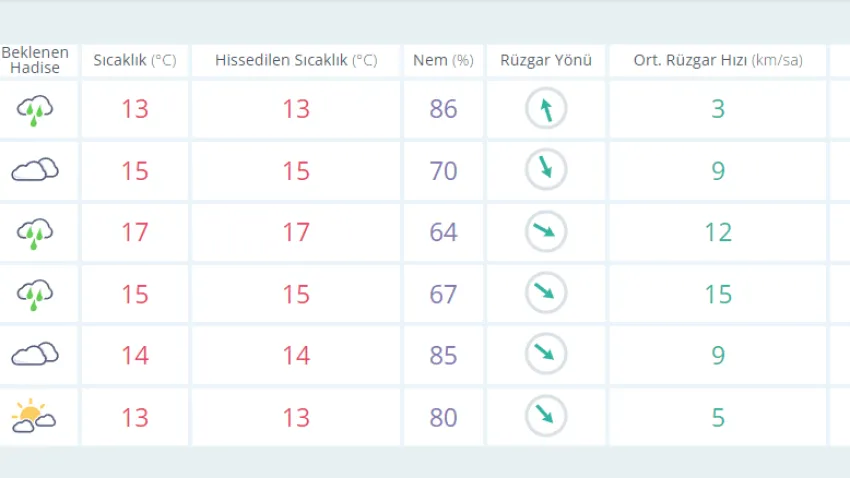Click the rain icon in the 67% humidity row

tap(35, 294)
